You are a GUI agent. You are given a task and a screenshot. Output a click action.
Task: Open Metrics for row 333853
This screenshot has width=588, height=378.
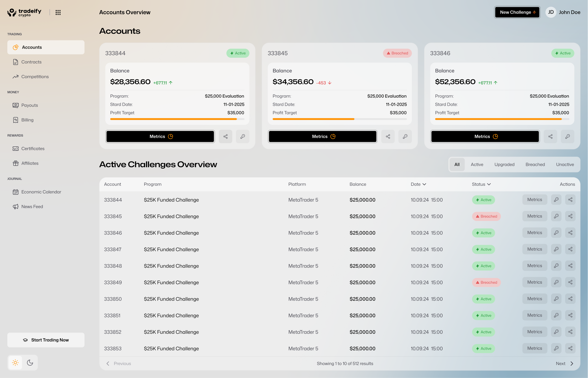pos(534,348)
